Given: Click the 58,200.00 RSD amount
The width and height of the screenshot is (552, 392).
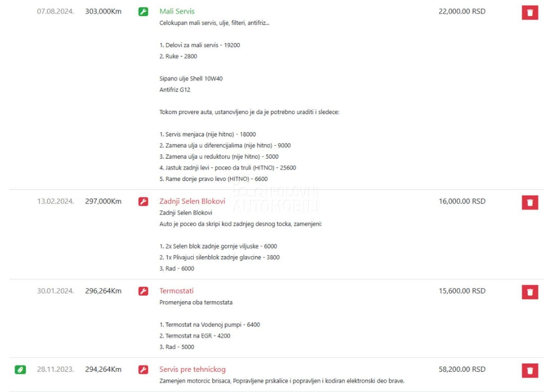Looking at the screenshot, I should [x=462, y=369].
